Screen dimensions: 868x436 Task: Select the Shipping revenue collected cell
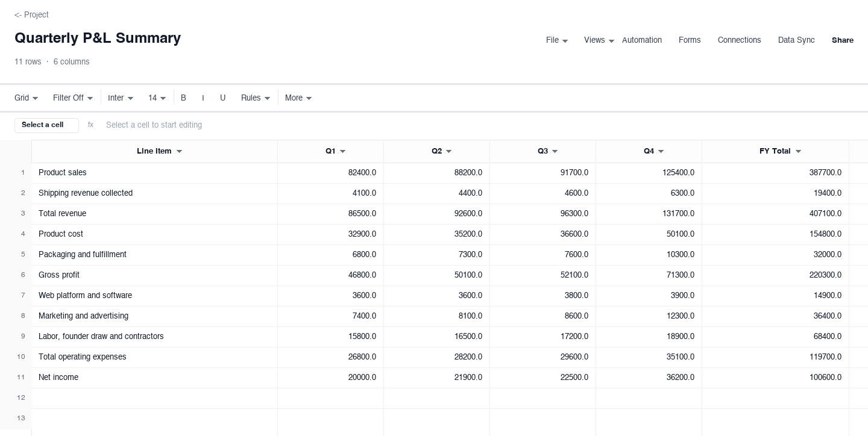coord(154,193)
